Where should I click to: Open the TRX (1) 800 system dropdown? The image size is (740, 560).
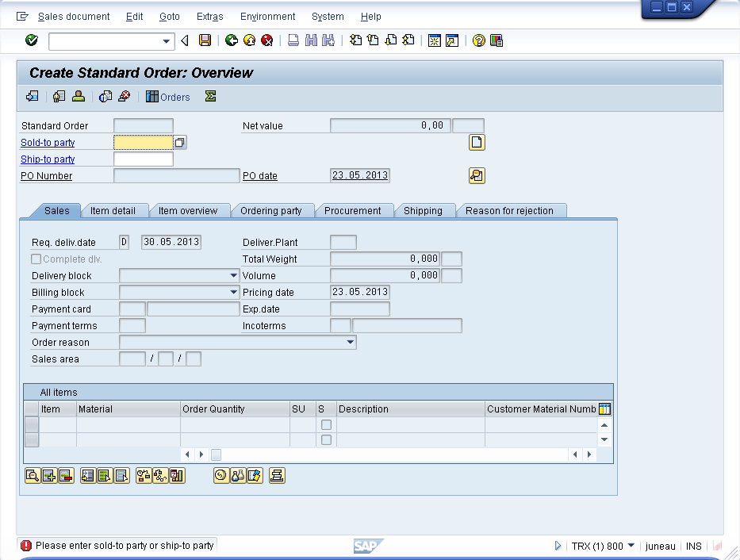(631, 546)
